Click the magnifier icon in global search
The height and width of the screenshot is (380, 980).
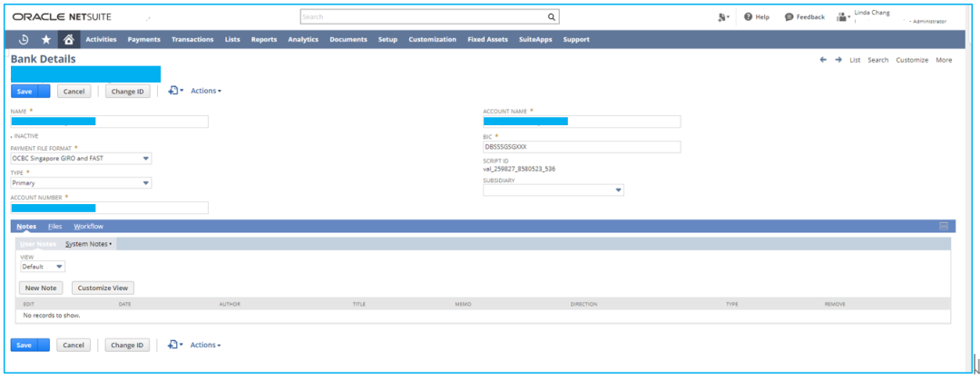pos(552,17)
